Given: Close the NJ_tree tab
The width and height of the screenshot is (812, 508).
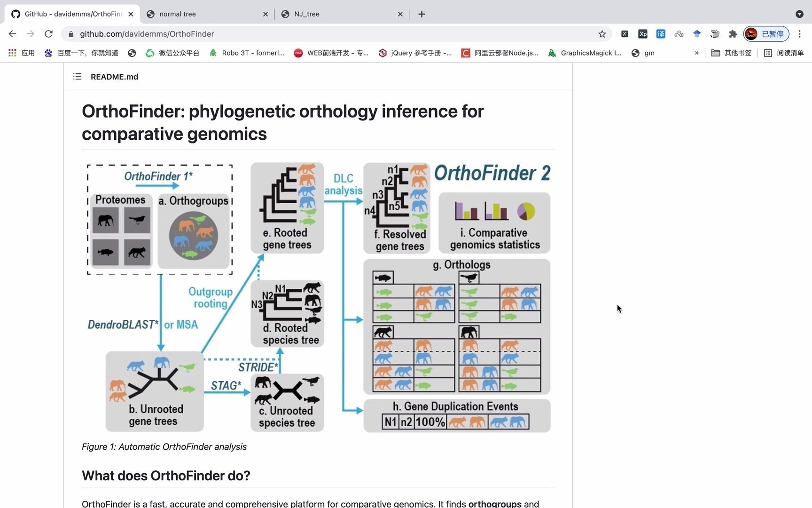Looking at the screenshot, I should tap(400, 14).
